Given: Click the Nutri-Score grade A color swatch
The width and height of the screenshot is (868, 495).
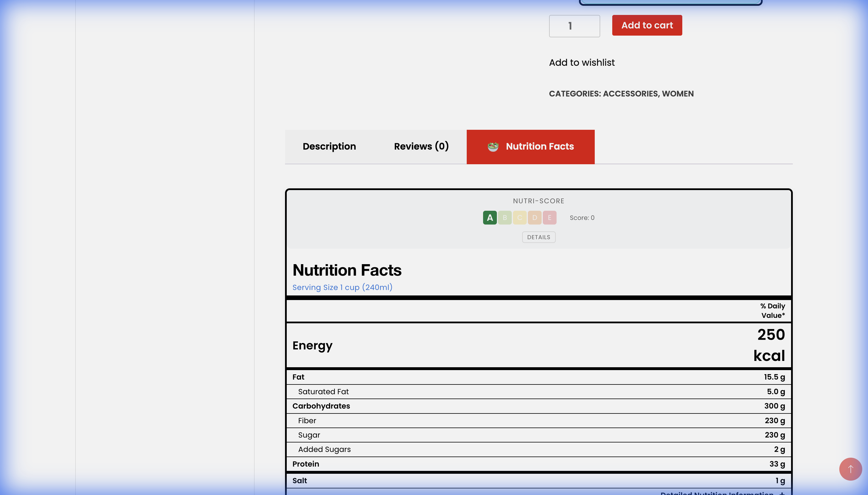Looking at the screenshot, I should (x=489, y=217).
